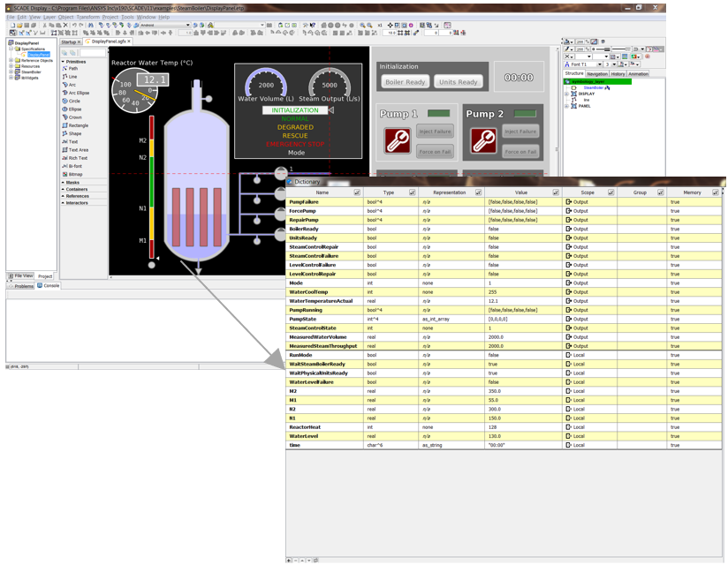Pick the Circle primitive tool
Image resolution: width=728 pixels, height=565 pixels.
[74, 101]
